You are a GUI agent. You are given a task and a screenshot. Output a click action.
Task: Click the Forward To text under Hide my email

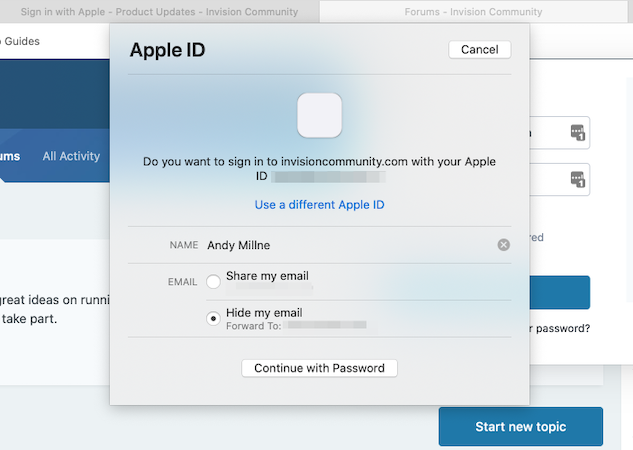[254, 326]
